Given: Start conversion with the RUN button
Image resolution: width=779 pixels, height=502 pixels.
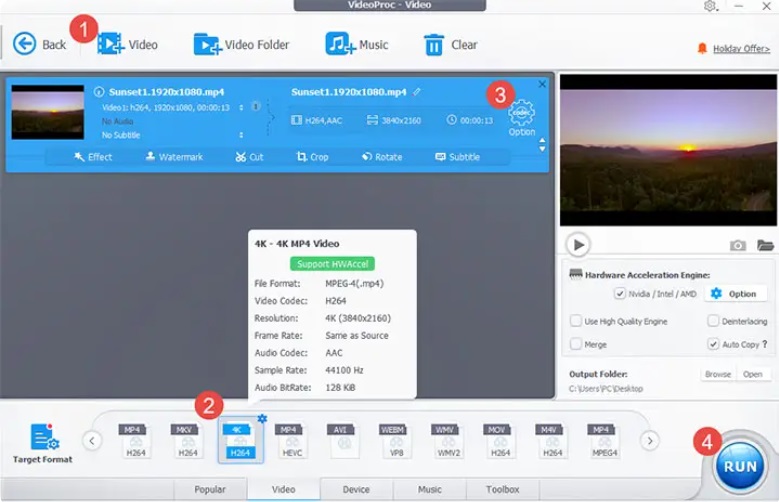Looking at the screenshot, I should (740, 466).
